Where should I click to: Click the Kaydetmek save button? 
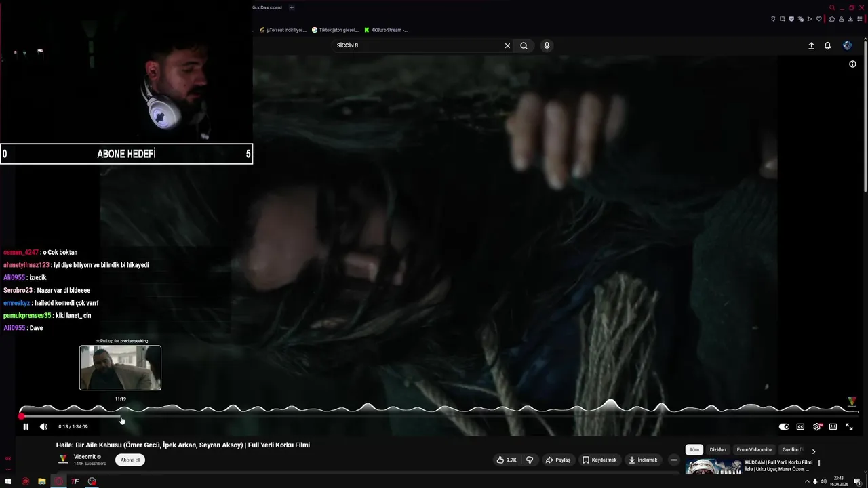599,460
